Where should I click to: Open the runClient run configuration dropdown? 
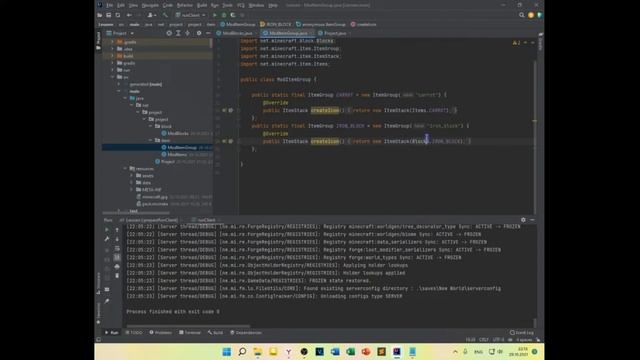coord(191,15)
